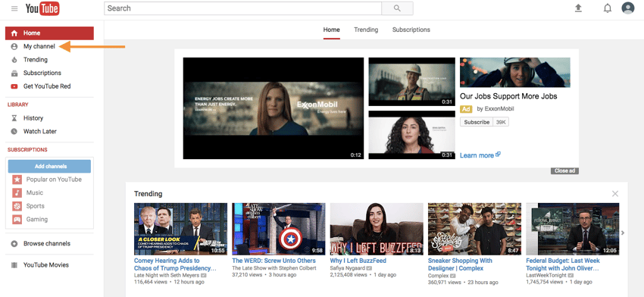Switch to the Home tab
Screen dimensions: 644x297
pyautogui.click(x=331, y=30)
